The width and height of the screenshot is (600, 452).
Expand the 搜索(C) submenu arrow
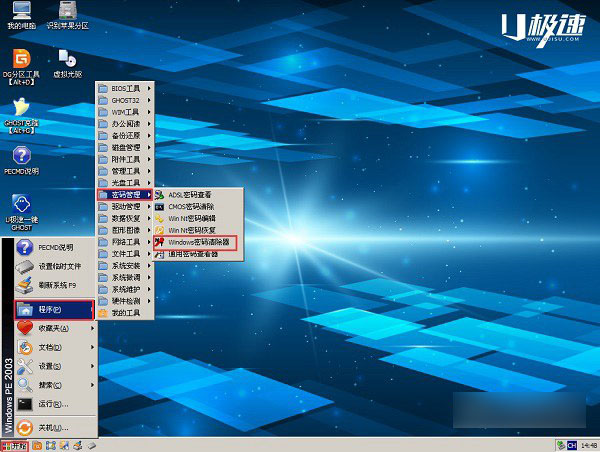pyautogui.click(x=92, y=385)
